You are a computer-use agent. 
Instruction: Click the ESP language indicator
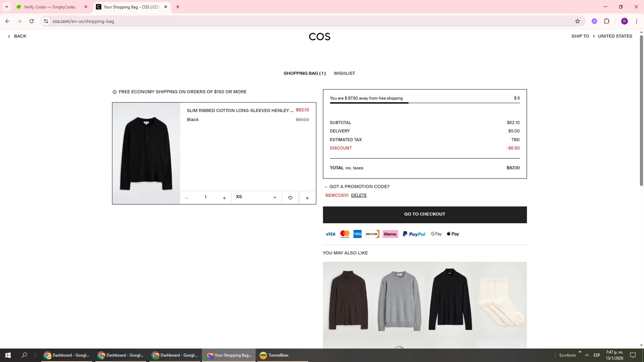[x=597, y=355]
